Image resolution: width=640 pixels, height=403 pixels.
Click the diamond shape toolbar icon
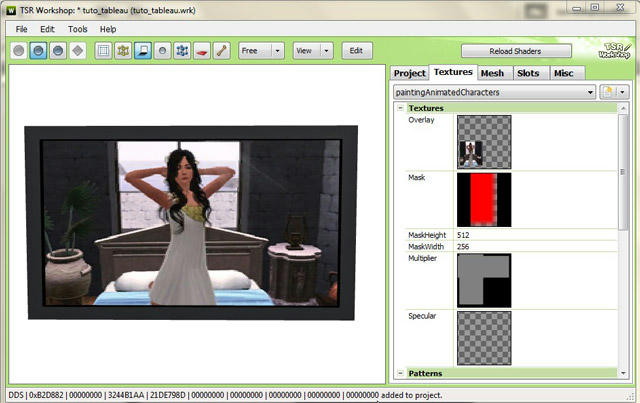click(x=78, y=51)
